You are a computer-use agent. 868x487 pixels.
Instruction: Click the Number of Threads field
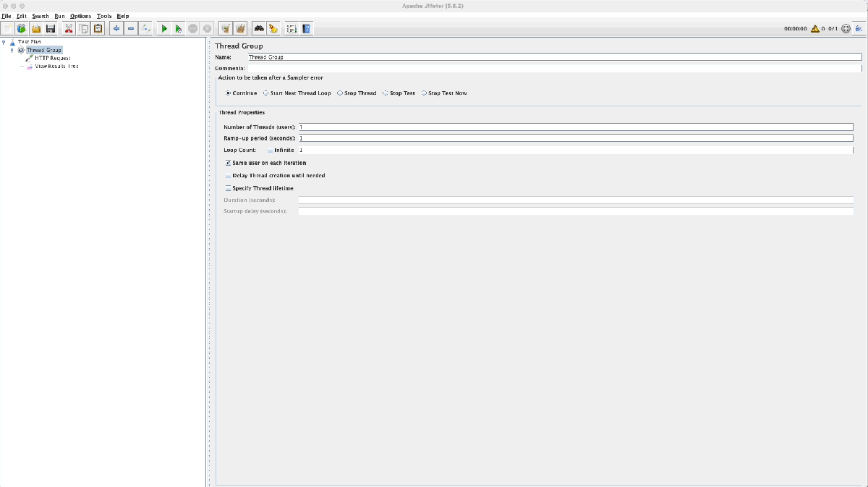pyautogui.click(x=576, y=127)
